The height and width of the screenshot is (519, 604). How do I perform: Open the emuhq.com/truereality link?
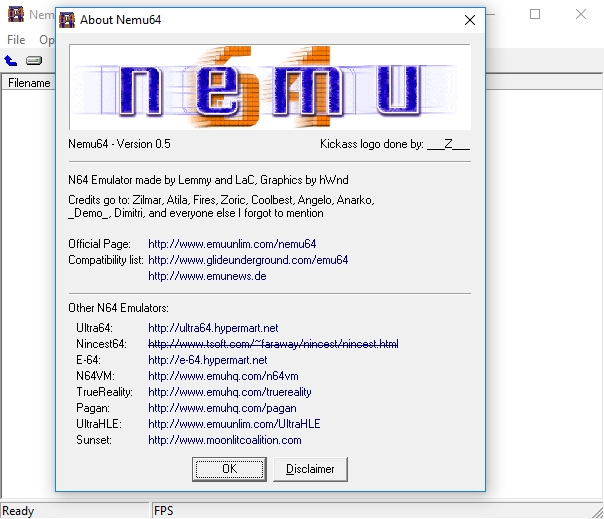230,392
